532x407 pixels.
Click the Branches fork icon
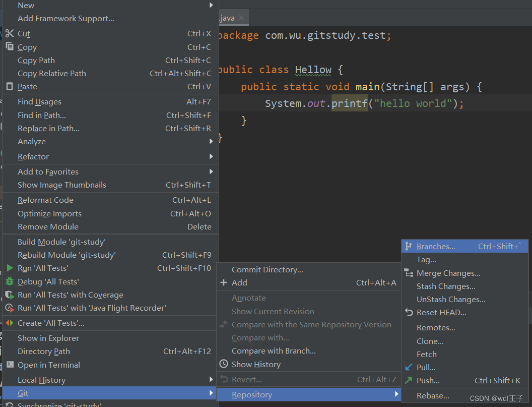(409, 246)
